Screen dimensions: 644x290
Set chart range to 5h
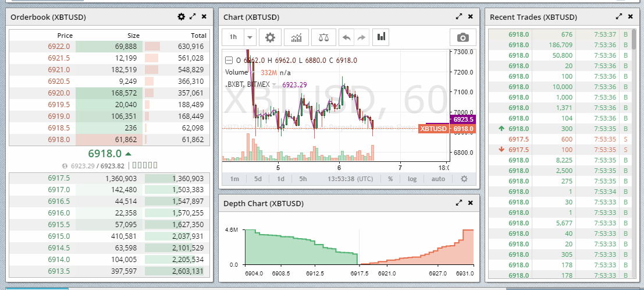(x=303, y=179)
